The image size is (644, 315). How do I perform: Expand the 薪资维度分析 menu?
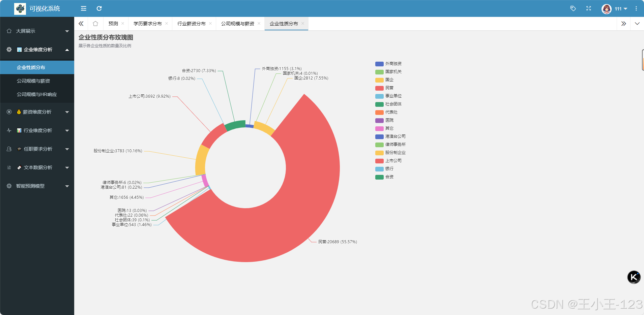point(37,112)
